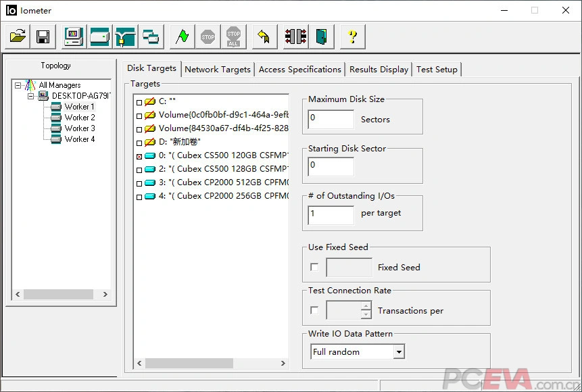
Task: Exit Iometer door icon
Action: 321,36
